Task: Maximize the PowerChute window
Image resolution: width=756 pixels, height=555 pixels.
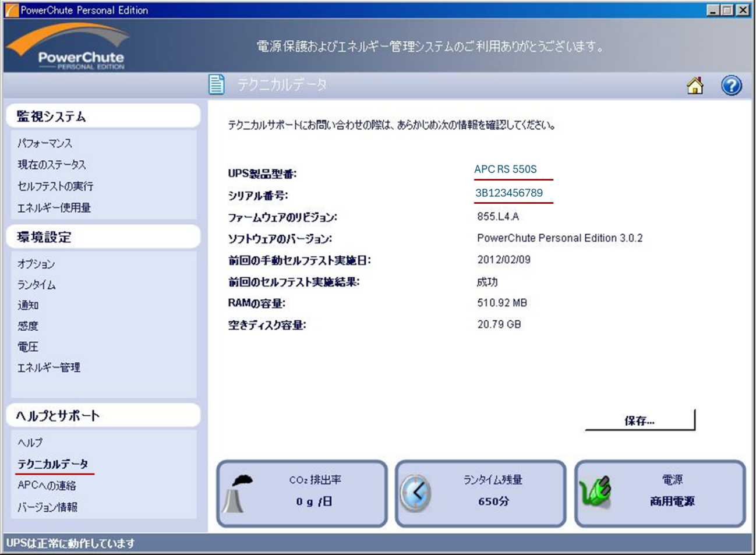Action: coord(727,10)
